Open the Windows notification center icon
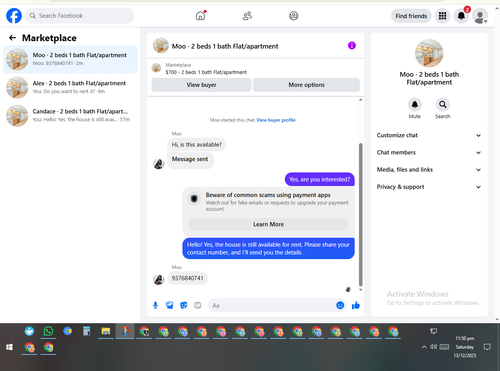 [x=487, y=347]
